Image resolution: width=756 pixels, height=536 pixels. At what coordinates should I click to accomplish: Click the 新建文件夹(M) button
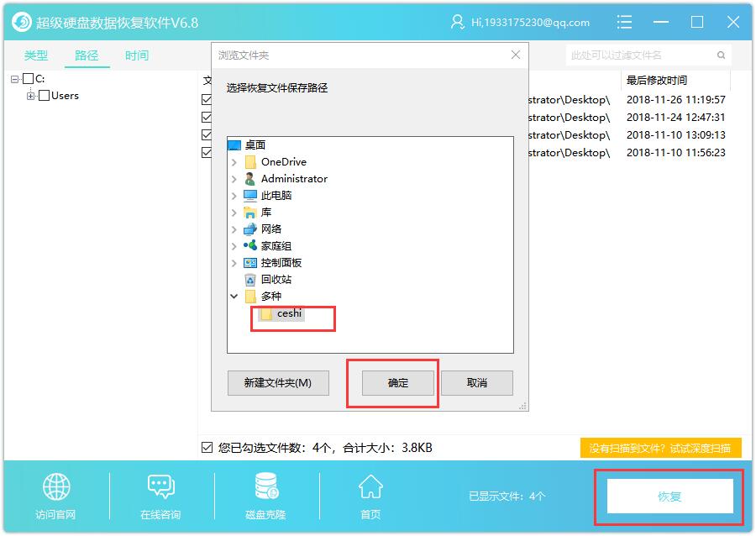278,383
